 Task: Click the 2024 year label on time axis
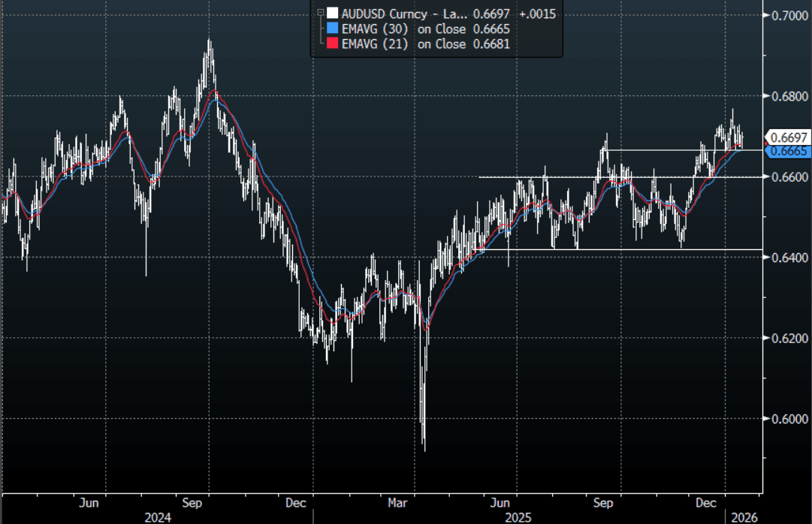tap(158, 517)
